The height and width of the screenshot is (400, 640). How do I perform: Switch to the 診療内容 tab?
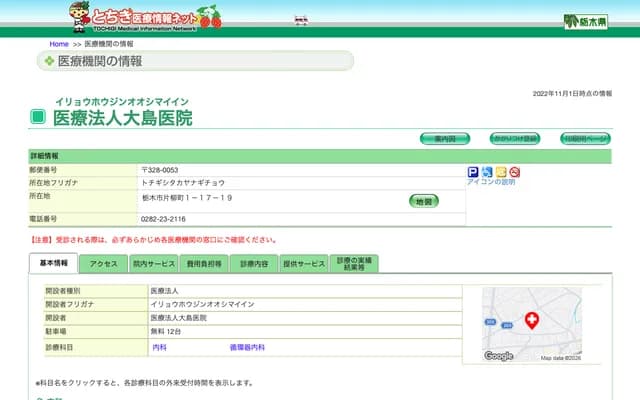coord(254,264)
